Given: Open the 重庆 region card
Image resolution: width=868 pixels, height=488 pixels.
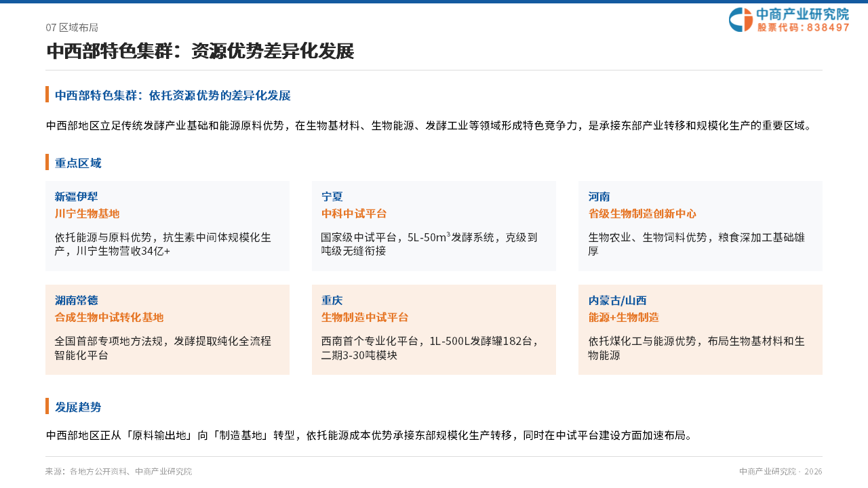Looking at the screenshot, I should tap(434, 330).
